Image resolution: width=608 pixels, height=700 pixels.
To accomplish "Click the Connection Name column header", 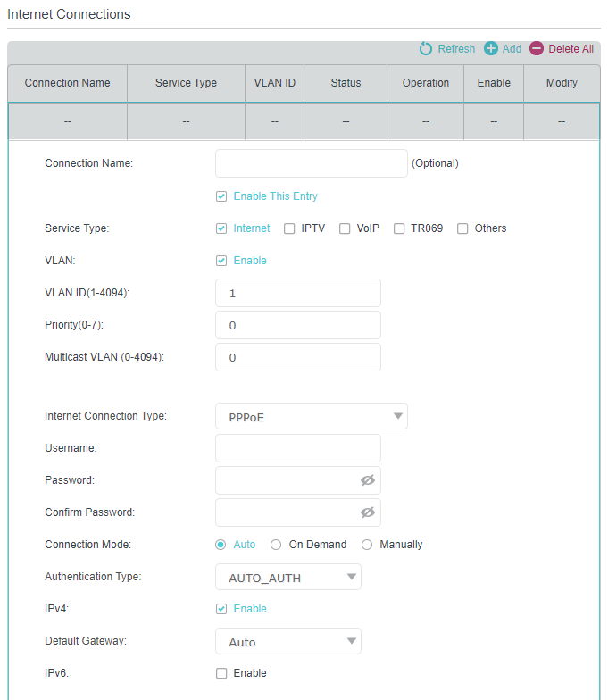I will tap(68, 83).
